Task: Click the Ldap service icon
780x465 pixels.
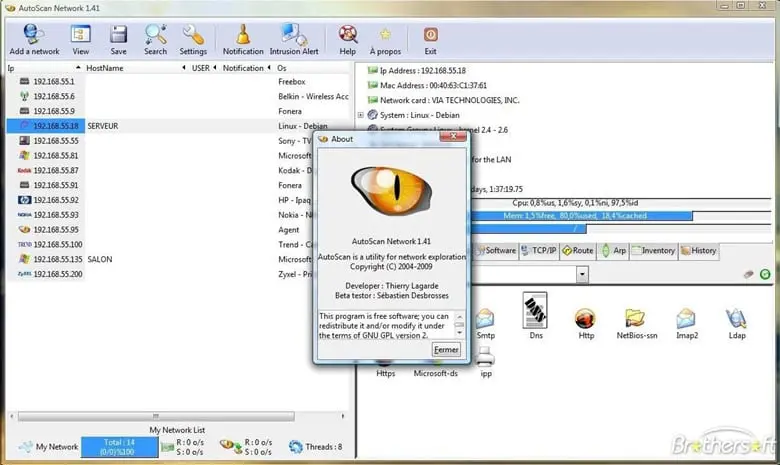Action: click(735, 322)
